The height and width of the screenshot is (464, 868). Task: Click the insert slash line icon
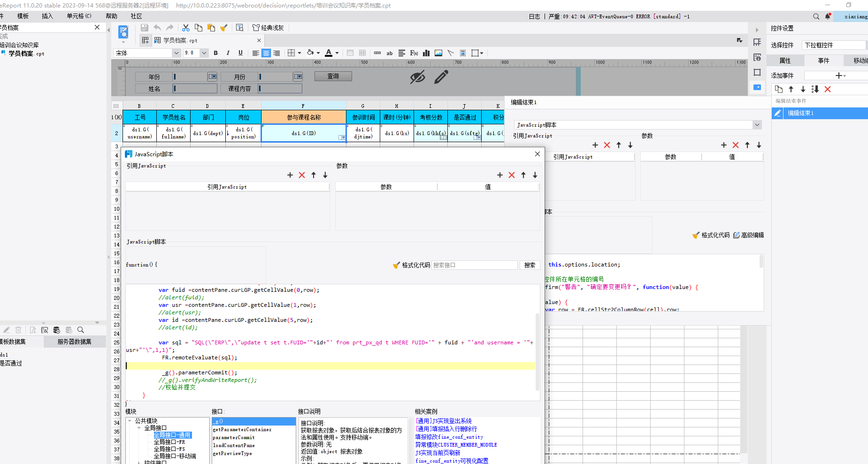(451, 53)
